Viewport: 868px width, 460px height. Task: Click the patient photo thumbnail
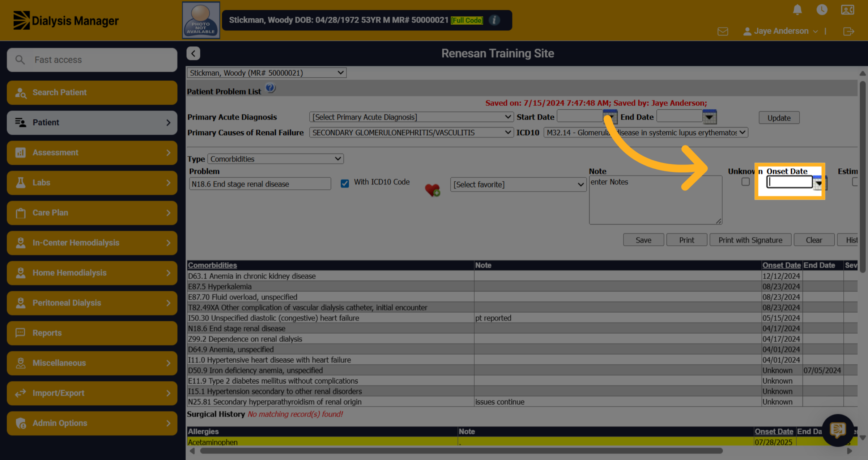[x=201, y=20]
